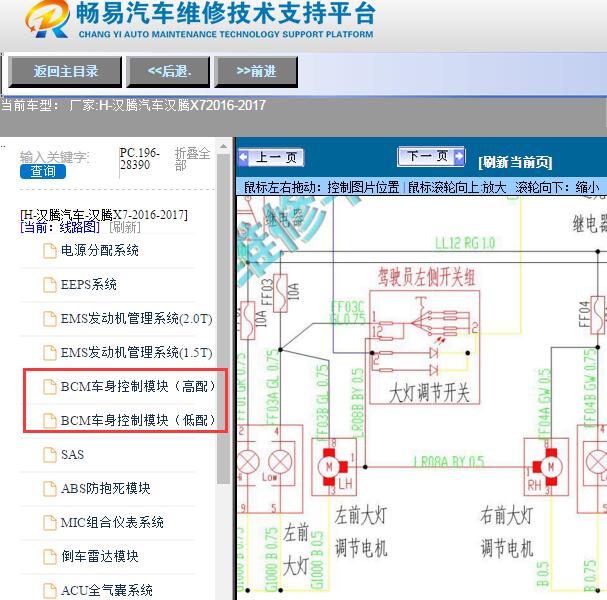607x600 pixels.
Task: Click the LL12 RG 1.0 wire label
Action: tap(465, 243)
